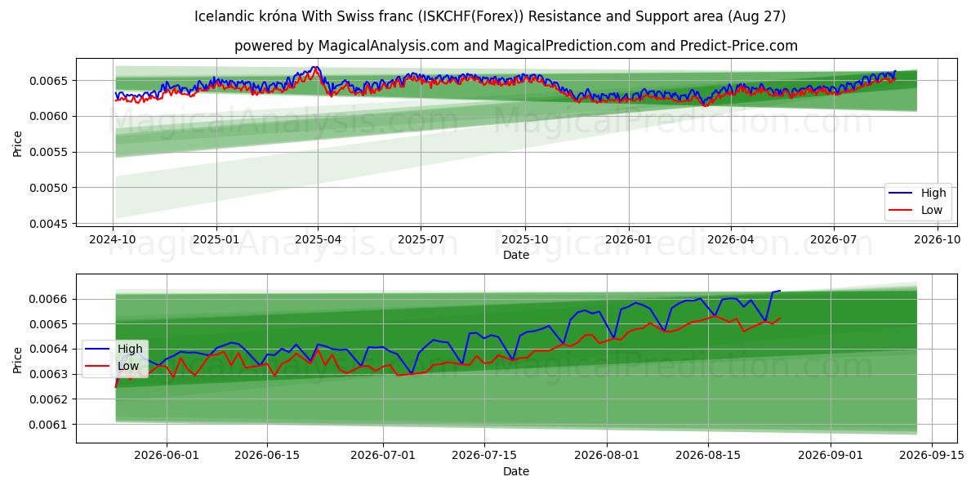The height and width of the screenshot is (490, 980).
Task: Click the chart title mentioning ISKCHF(Forex)
Action: tap(490, 16)
